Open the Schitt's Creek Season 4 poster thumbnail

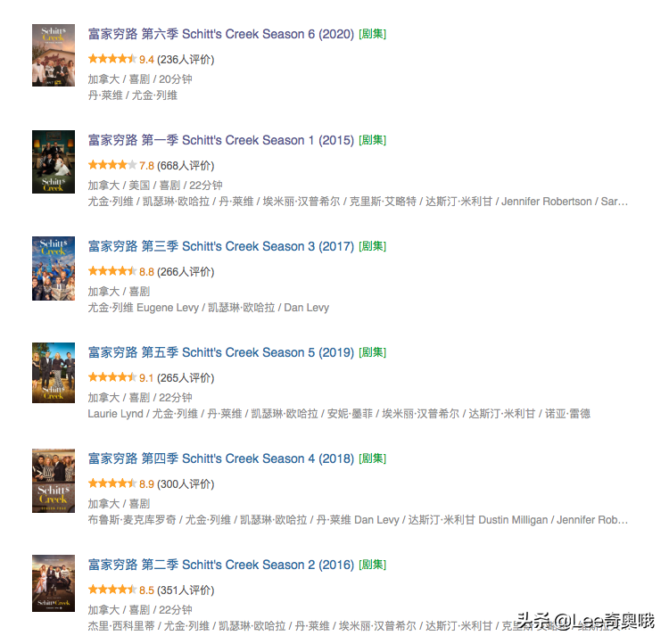(x=54, y=481)
